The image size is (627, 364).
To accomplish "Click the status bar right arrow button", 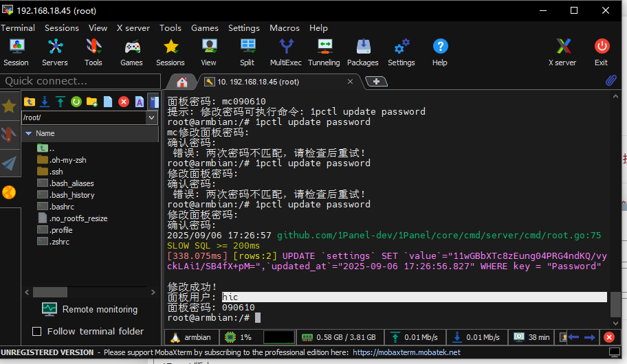I will pos(590,337).
